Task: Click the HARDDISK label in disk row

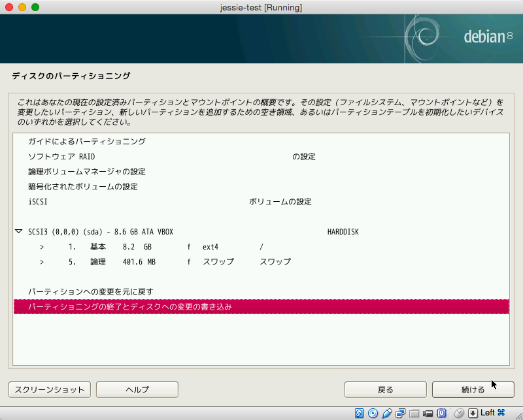Action: click(x=343, y=232)
